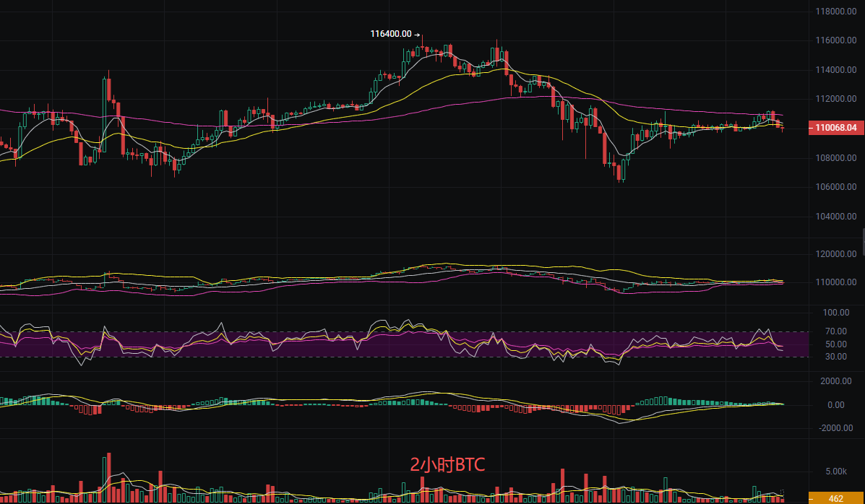Click the scroll handle on right edge
The width and height of the screenshot is (865, 504).
click(x=863, y=242)
